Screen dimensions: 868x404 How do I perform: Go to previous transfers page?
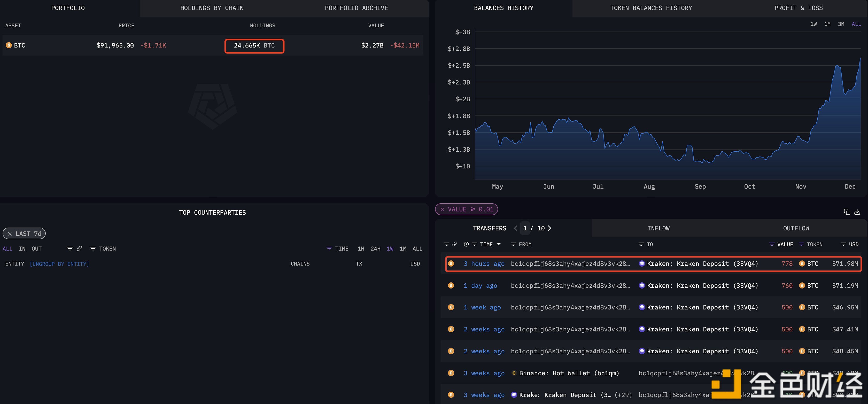(516, 228)
